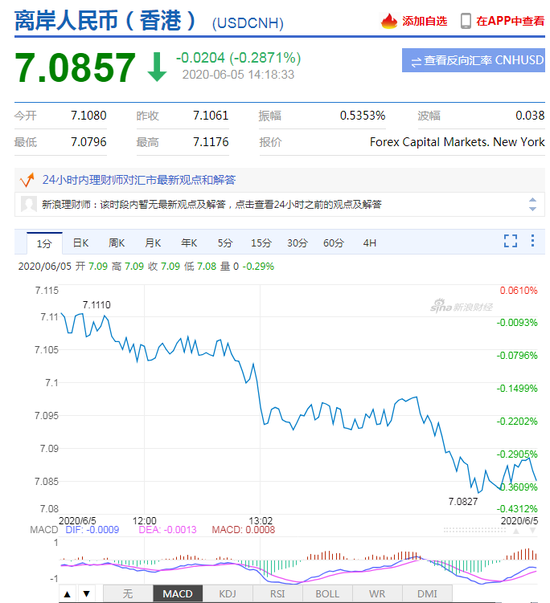Select the MACD indicator button
The width and height of the screenshot is (550, 603).
pos(178,594)
